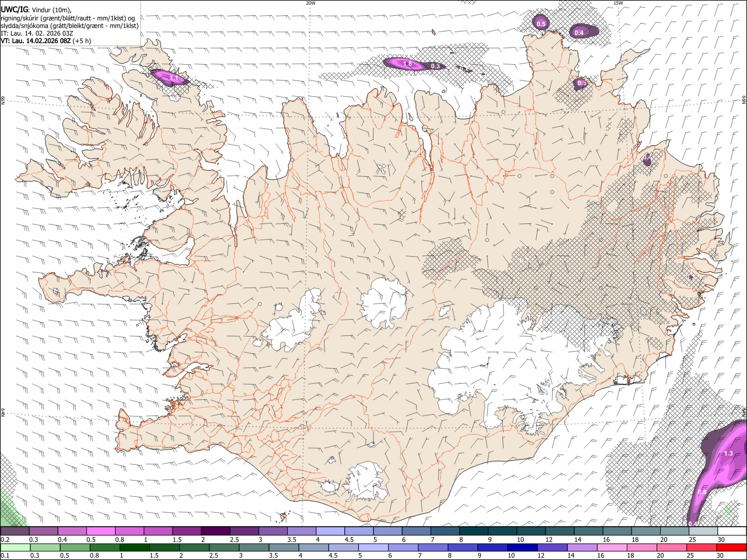Pick the bright magenta-pink swatch in the upper snow scale
Viewport: 747px width, 560px height.
click(x=100, y=531)
